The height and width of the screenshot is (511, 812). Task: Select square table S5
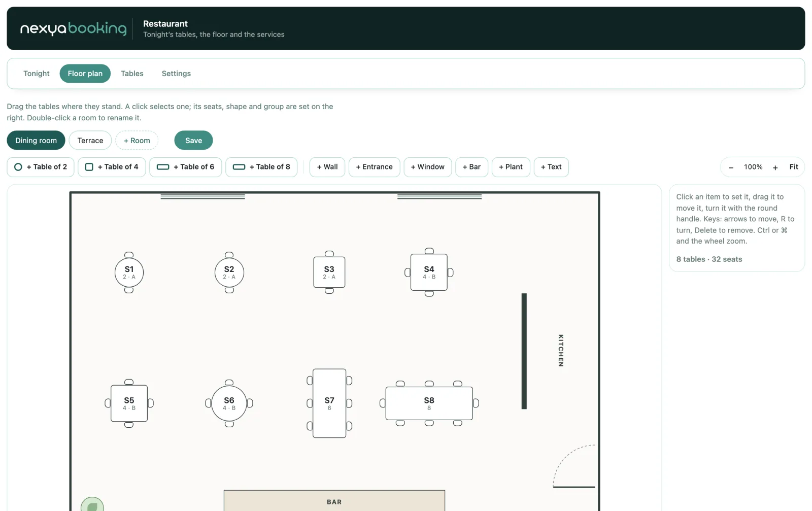(x=129, y=403)
